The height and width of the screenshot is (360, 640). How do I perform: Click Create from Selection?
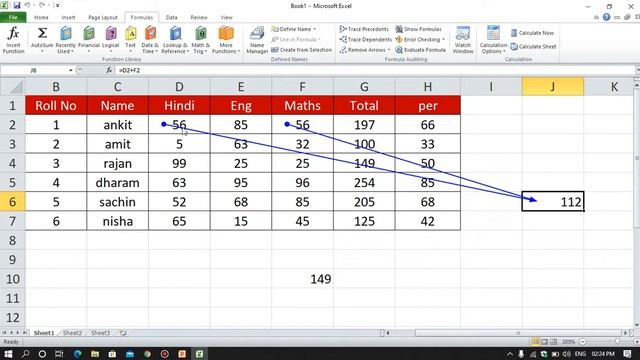tap(302, 50)
